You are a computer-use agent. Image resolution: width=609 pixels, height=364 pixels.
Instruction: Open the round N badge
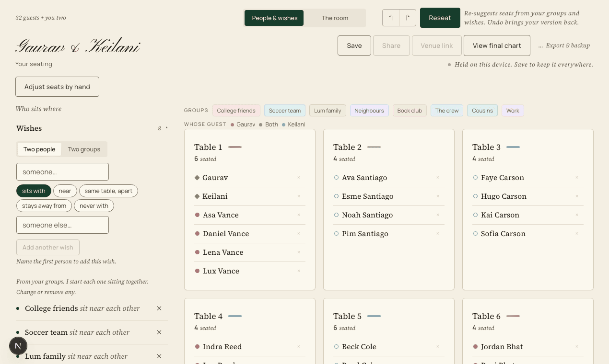click(x=18, y=346)
